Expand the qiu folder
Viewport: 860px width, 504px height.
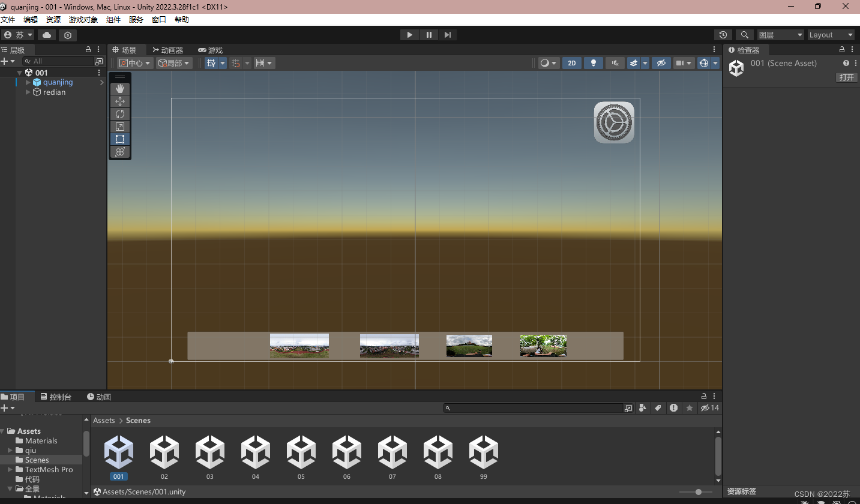point(10,450)
